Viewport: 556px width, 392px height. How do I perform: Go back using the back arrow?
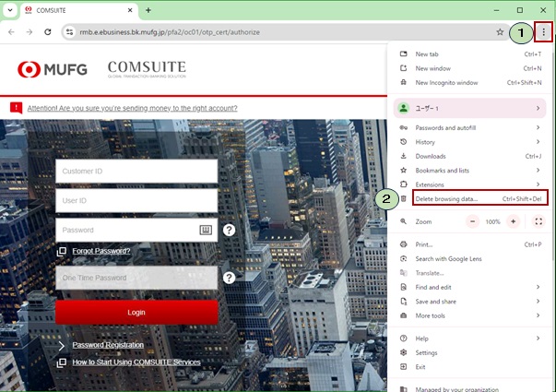tap(11, 32)
